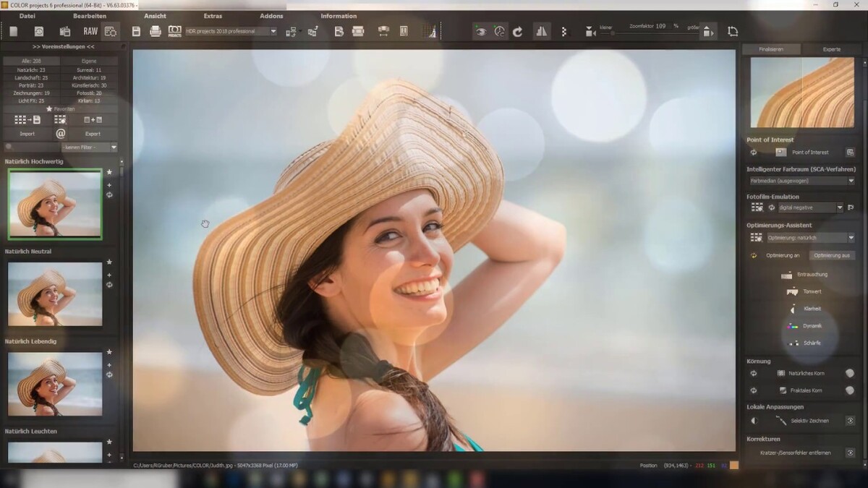Click the save floppy disk icon
This screenshot has height=488, width=868.
(x=136, y=31)
